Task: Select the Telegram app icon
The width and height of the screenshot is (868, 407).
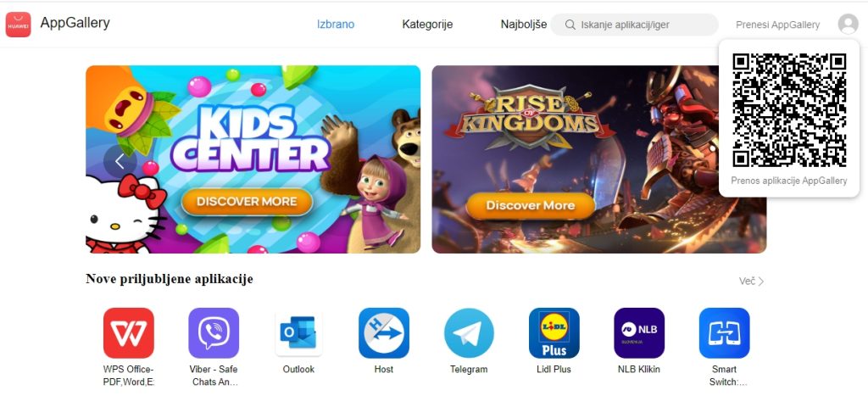Action: pyautogui.click(x=469, y=332)
